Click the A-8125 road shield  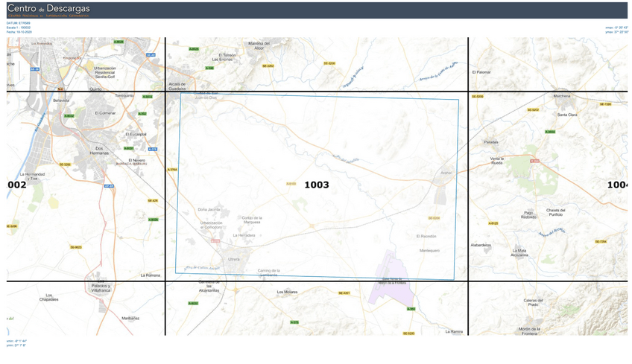493,223
